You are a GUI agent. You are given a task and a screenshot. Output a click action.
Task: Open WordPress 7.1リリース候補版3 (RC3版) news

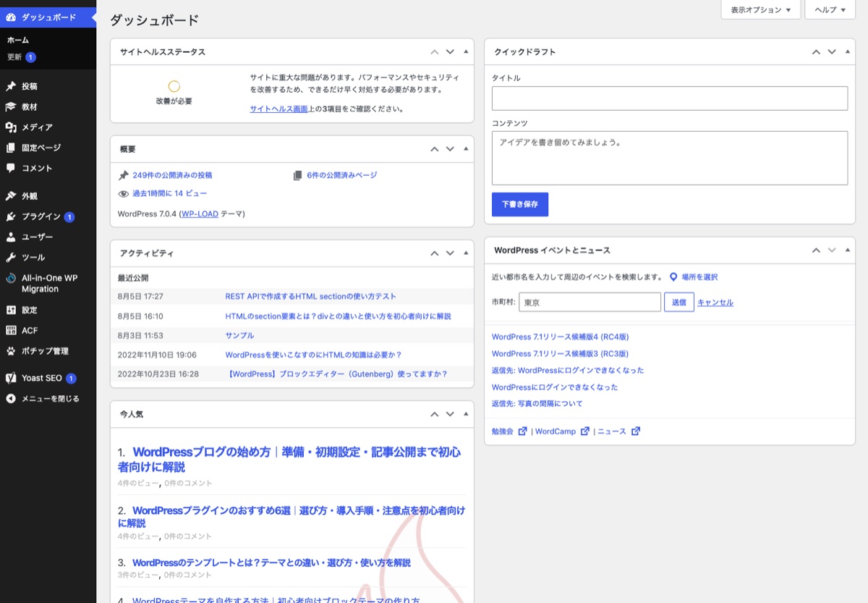click(x=560, y=353)
